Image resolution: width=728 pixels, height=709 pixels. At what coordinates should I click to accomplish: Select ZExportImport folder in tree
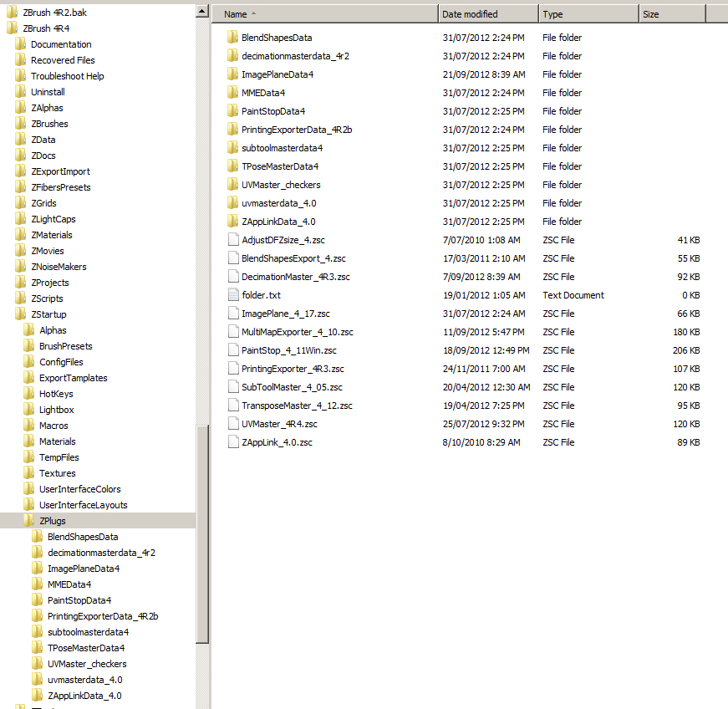[x=60, y=171]
